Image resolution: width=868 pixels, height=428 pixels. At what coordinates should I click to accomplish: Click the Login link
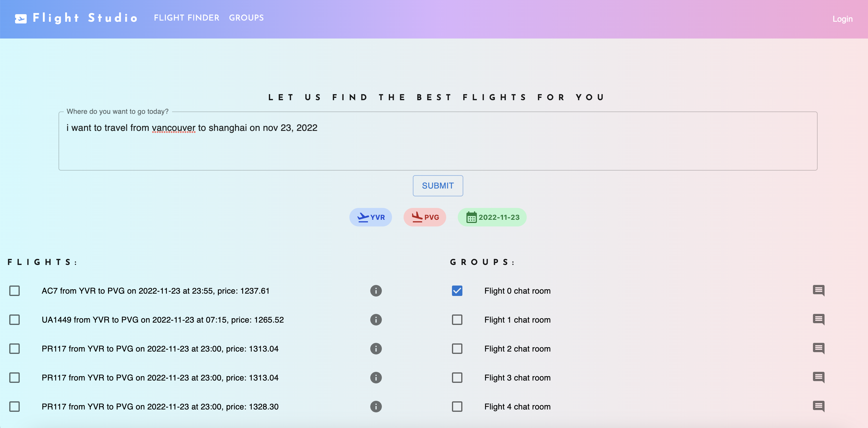click(842, 19)
